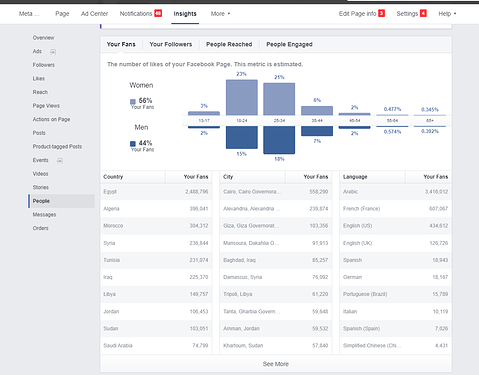This screenshot has width=479, height=375.
Task: Click the women 18-24 age bar
Action: [242, 97]
